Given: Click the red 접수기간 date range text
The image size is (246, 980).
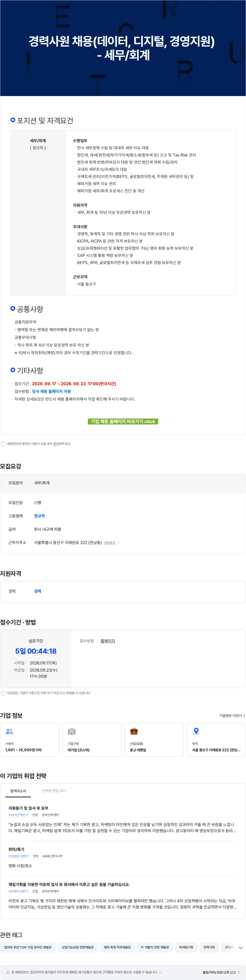Looking at the screenshot, I should (x=74, y=384).
